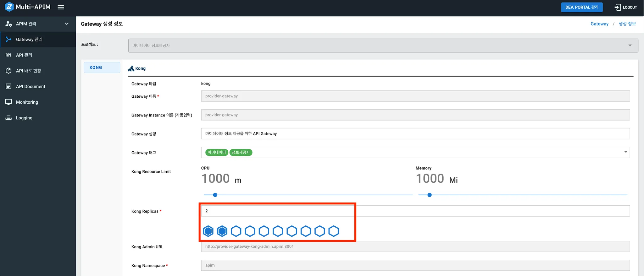
Task: Click the LOGOUT button
Action: 626,7
